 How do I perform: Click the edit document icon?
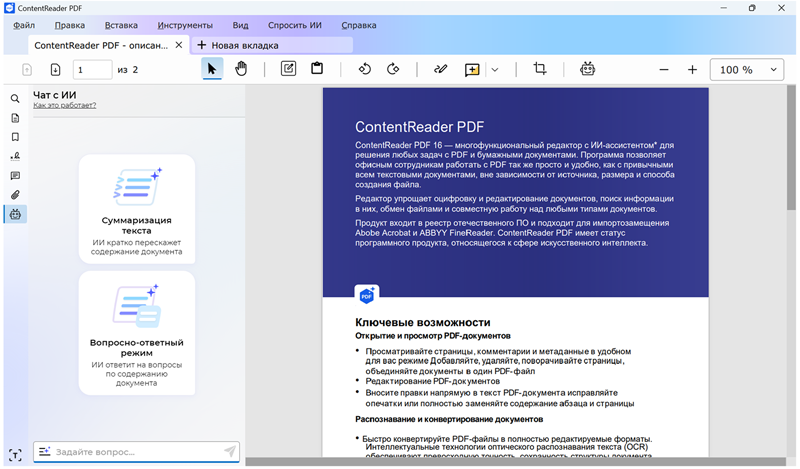[288, 69]
